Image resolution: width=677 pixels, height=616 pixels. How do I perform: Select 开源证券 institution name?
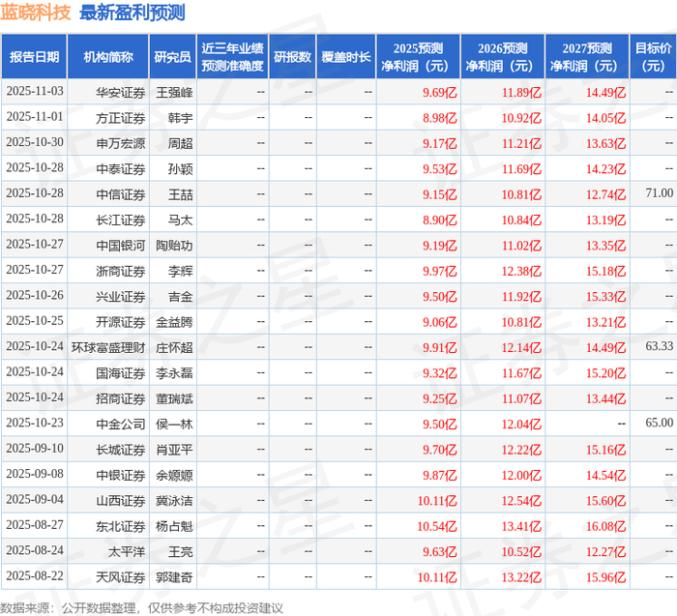[x=121, y=322]
